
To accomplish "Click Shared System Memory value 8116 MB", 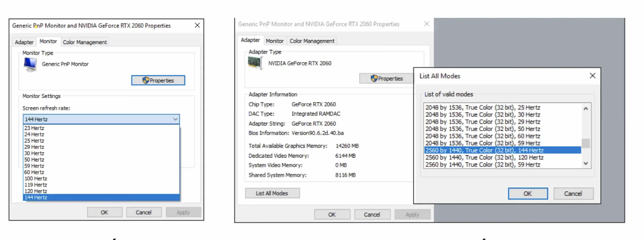I will [x=345, y=175].
